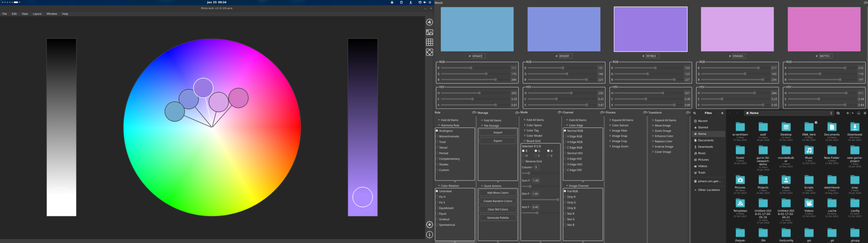Select the pink D877C5 result swatch
This screenshot has height=243, width=868.
[824, 29]
